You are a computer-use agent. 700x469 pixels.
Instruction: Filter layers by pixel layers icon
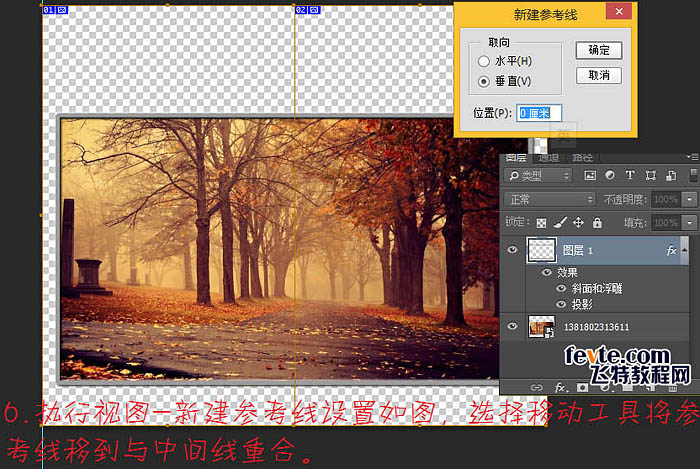[590, 176]
